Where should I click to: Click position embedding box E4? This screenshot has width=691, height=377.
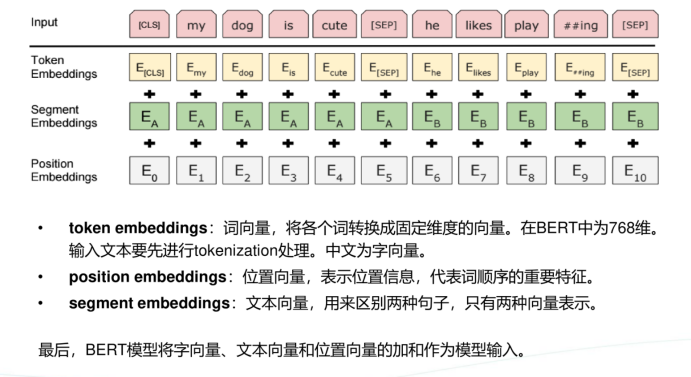pos(335,170)
